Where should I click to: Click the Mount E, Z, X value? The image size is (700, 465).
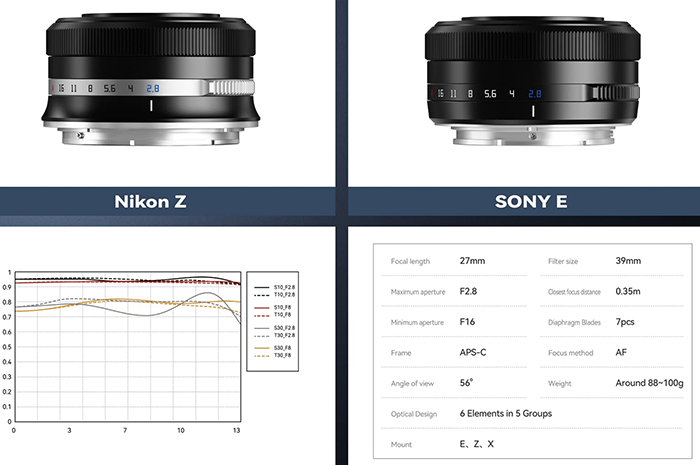pyautogui.click(x=477, y=444)
